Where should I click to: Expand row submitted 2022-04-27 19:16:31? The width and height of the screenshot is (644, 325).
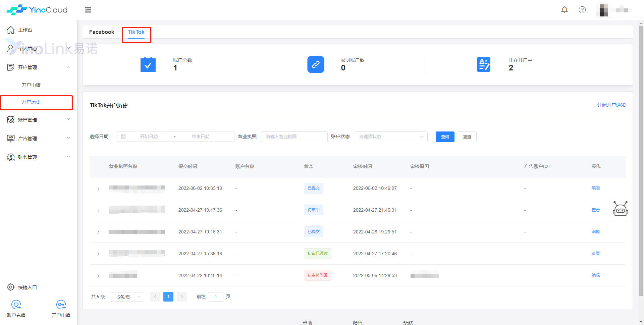98,232
